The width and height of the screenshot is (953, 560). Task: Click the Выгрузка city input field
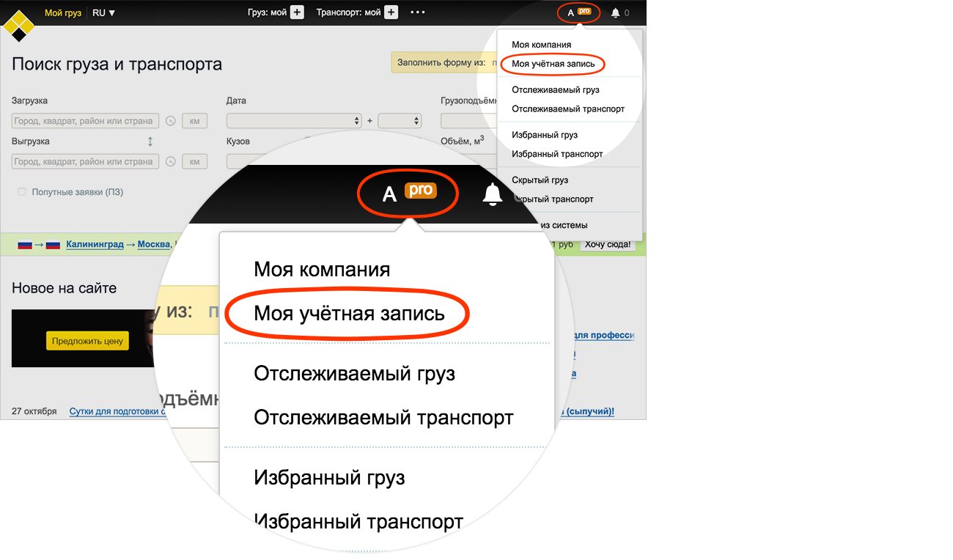coord(85,161)
